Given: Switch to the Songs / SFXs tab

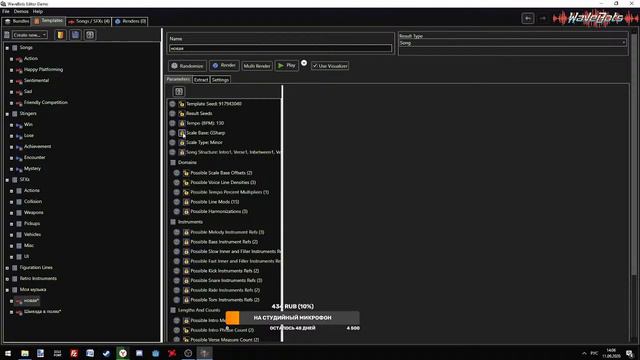Looking at the screenshot, I should 89,21.
